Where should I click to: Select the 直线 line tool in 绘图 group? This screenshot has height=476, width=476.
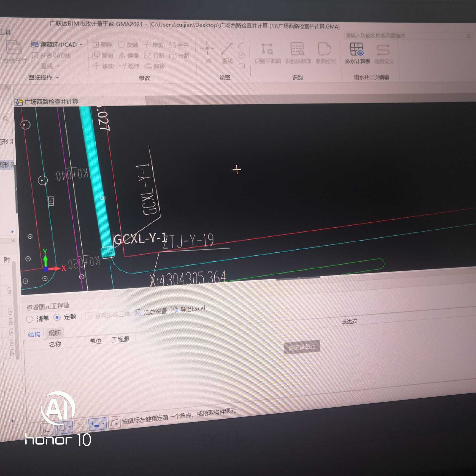pyautogui.click(x=227, y=53)
